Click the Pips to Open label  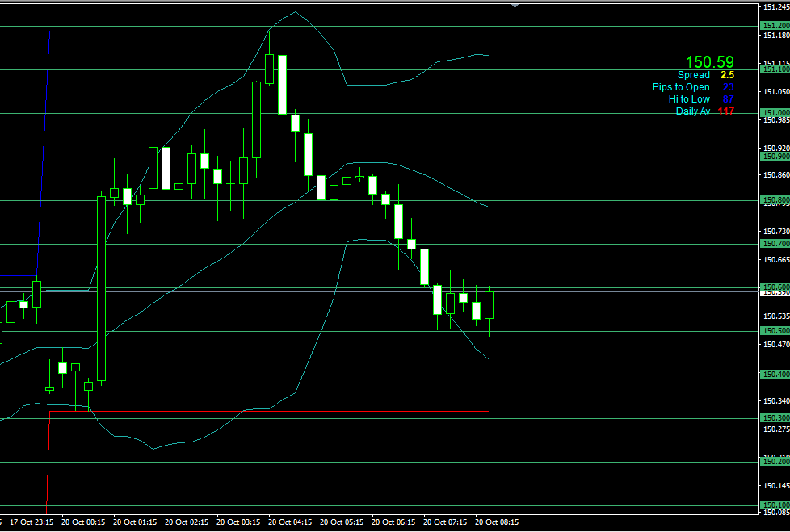(681, 87)
